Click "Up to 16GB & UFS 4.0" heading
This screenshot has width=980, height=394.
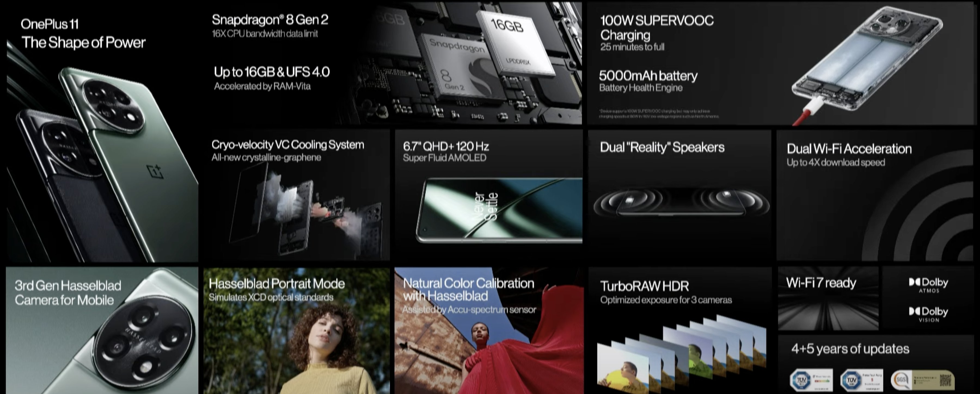(x=272, y=72)
